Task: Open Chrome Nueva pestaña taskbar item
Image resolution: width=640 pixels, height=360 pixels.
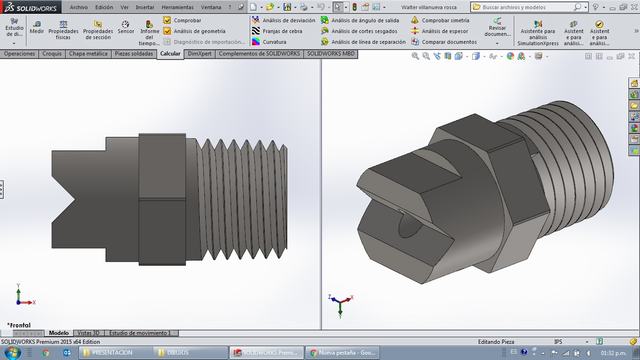Action: click(343, 352)
